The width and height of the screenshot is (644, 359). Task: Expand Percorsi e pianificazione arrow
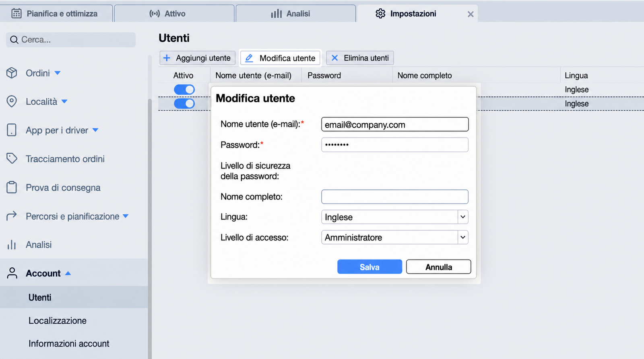point(126,216)
